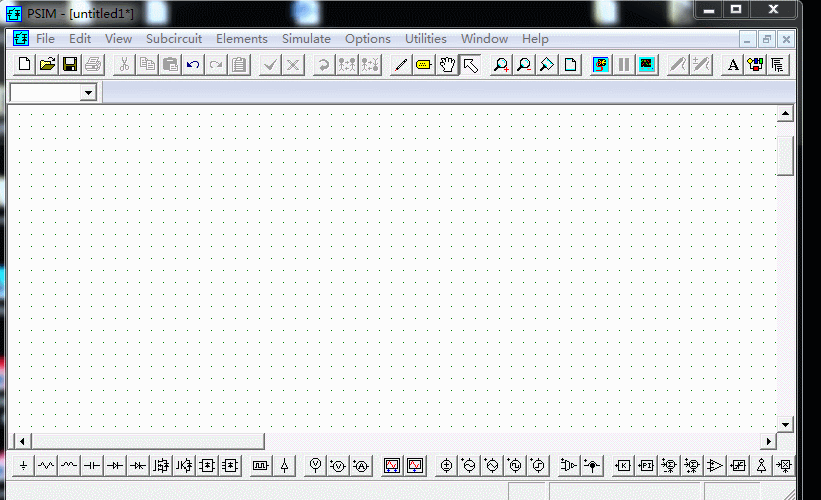The image size is (821, 500).
Task: Open the empty combo box dropdown arrow
Action: tap(88, 93)
